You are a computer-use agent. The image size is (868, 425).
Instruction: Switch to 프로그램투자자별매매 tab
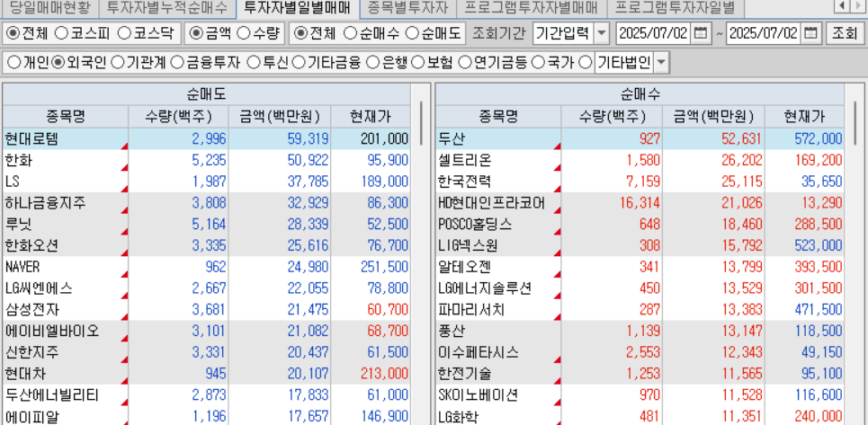click(531, 7)
